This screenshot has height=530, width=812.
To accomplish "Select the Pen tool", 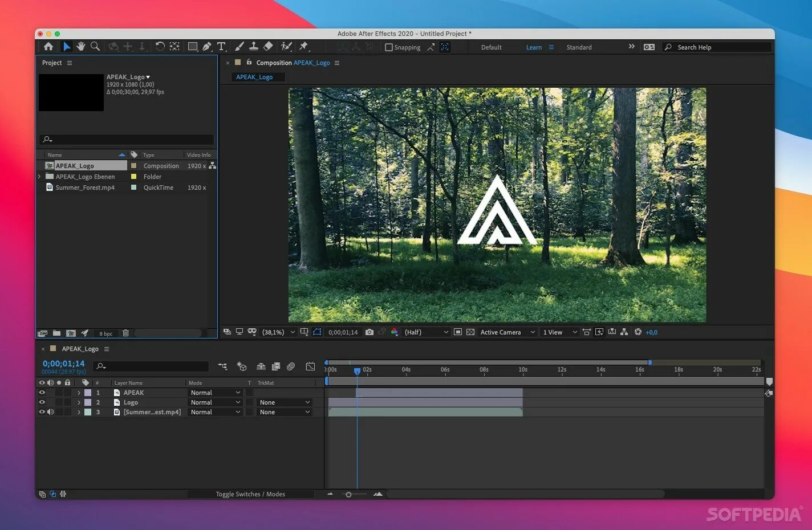I will [207, 47].
